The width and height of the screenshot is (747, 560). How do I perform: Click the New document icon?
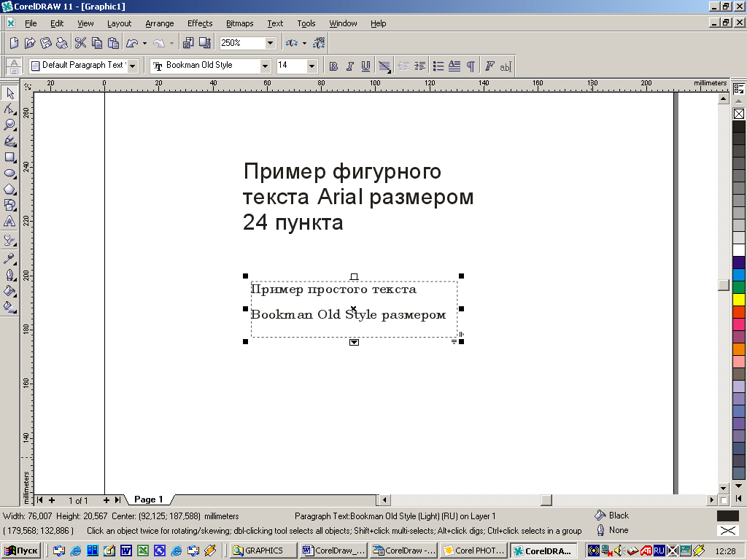(x=14, y=43)
